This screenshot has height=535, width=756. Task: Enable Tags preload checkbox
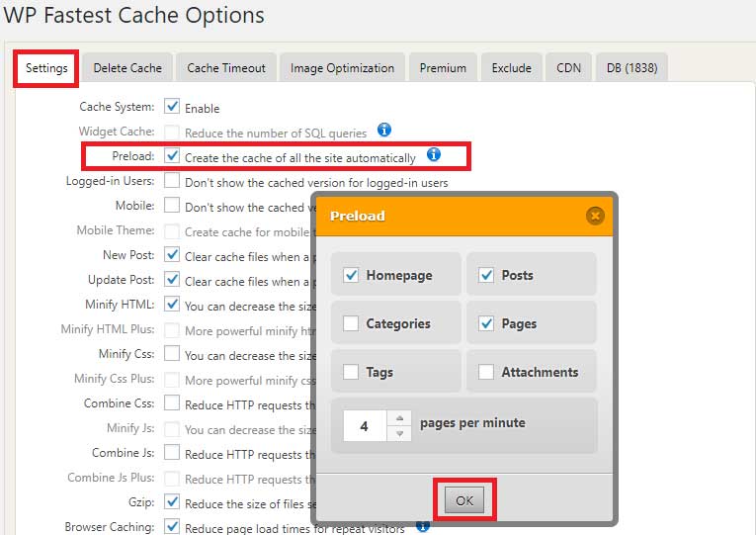coord(351,372)
